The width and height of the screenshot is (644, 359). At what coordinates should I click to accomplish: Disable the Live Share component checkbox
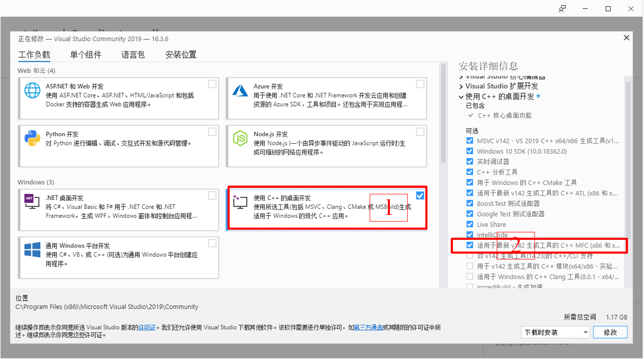(x=470, y=224)
